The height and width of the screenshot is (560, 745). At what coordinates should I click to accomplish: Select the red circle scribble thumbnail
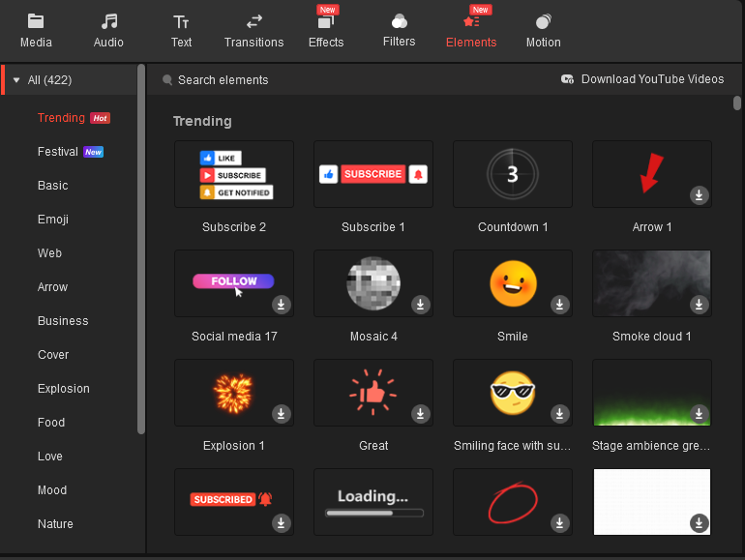pyautogui.click(x=513, y=502)
